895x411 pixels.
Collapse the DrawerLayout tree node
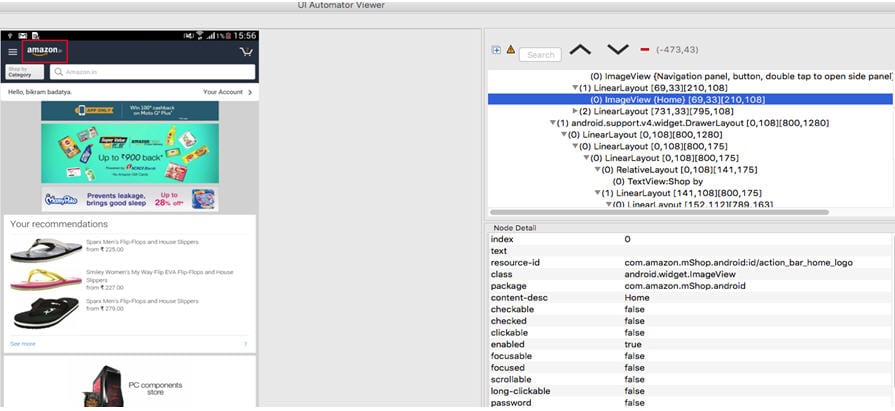pos(551,123)
